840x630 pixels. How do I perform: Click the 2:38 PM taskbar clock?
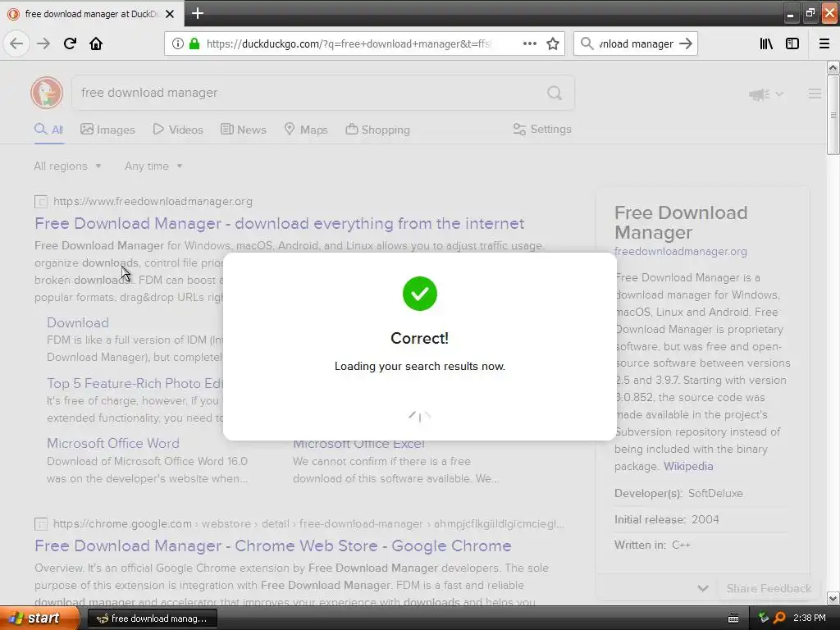point(810,618)
